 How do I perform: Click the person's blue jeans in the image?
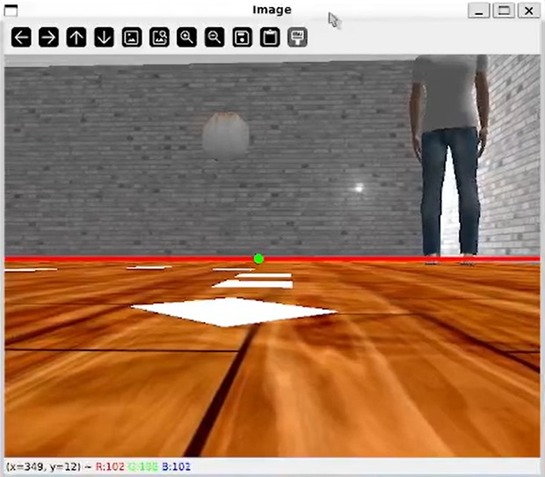coord(450,191)
